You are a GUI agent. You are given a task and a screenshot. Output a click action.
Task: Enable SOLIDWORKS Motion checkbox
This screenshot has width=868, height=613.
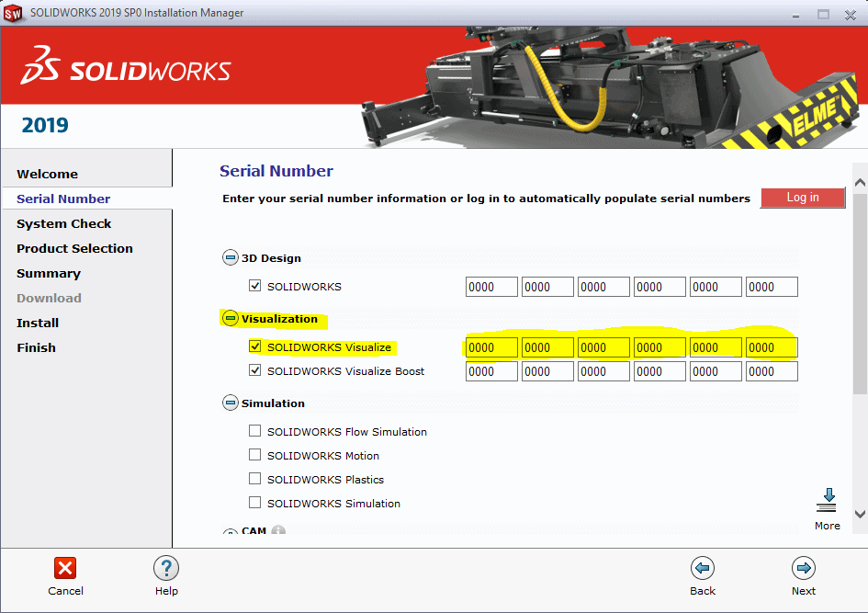pos(254,455)
